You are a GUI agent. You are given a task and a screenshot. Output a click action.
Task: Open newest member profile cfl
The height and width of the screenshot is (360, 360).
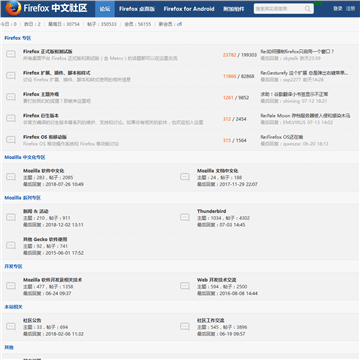(x=179, y=24)
